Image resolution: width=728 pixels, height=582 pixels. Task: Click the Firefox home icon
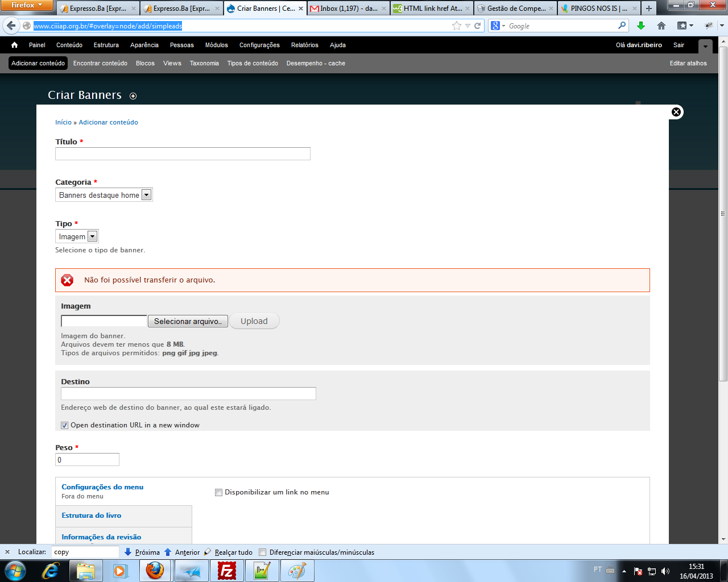661,26
